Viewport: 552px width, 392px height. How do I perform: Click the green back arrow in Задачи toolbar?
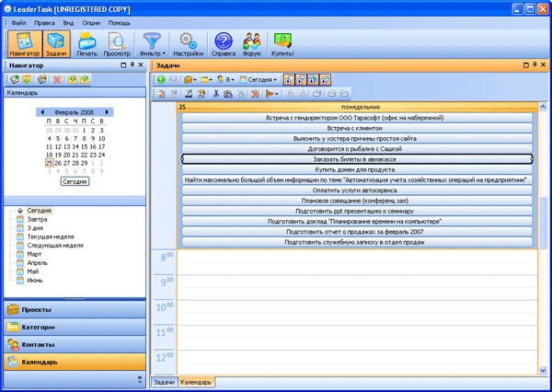161,80
